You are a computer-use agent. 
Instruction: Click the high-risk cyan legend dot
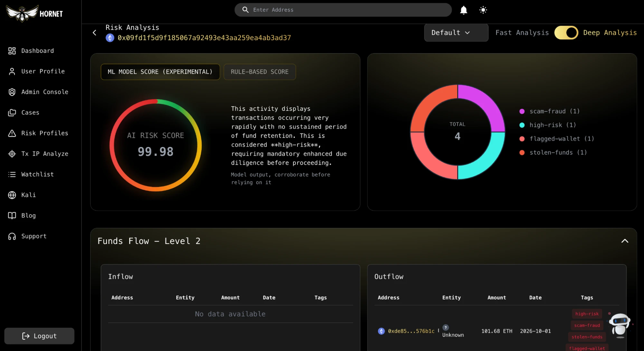click(x=522, y=125)
